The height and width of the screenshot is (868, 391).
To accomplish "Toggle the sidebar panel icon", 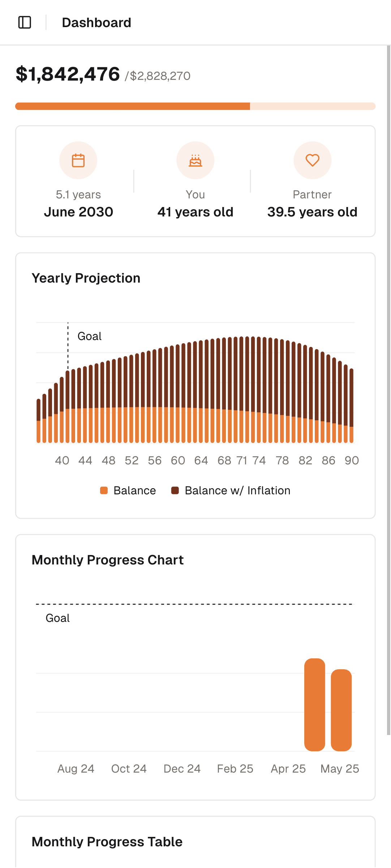I will (x=25, y=22).
